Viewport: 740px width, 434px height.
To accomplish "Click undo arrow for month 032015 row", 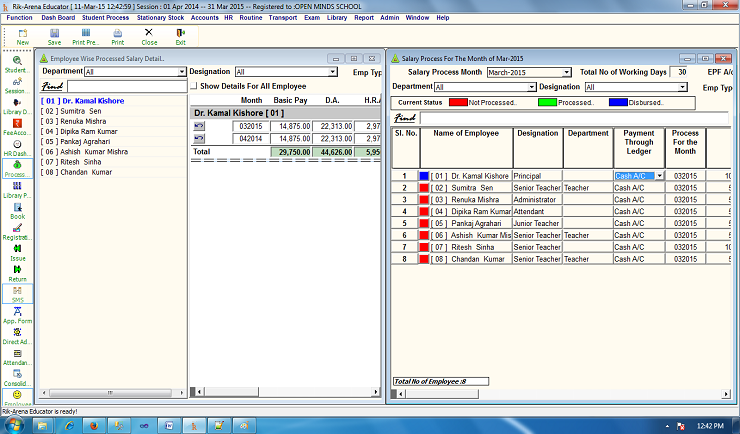I will click(199, 126).
